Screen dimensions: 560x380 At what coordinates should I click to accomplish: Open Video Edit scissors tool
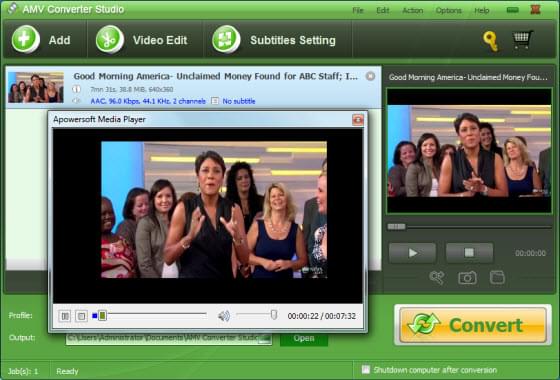(x=110, y=40)
